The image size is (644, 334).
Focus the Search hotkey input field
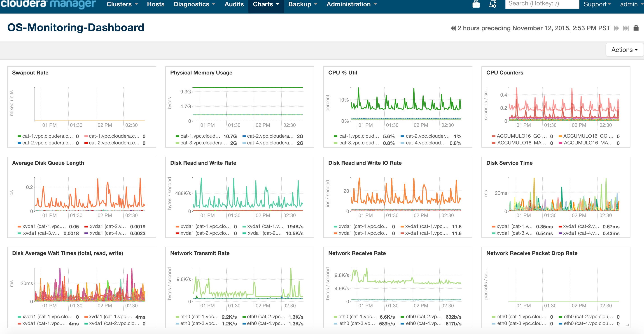[542, 4]
